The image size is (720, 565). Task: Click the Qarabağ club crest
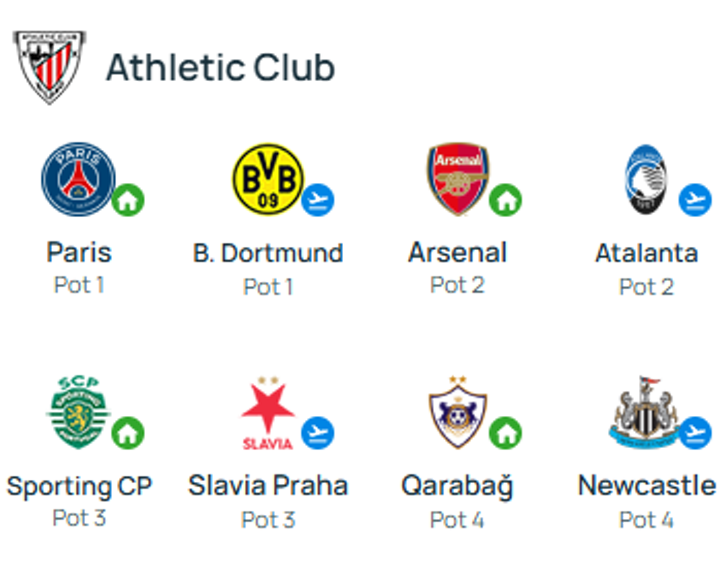(457, 413)
